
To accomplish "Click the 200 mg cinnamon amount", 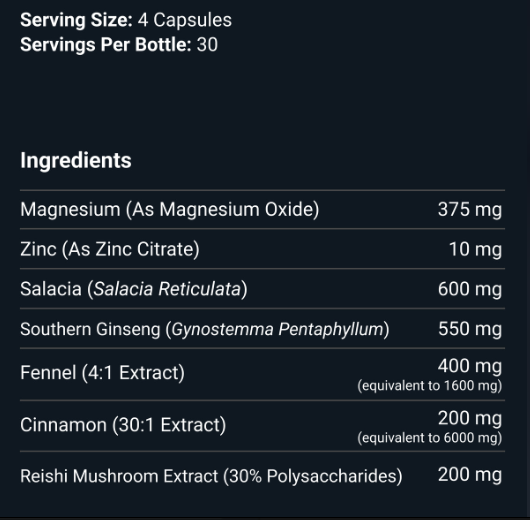I will [470, 419].
